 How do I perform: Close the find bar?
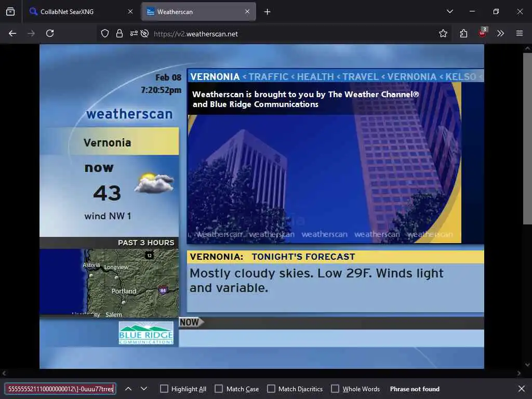pyautogui.click(x=522, y=389)
